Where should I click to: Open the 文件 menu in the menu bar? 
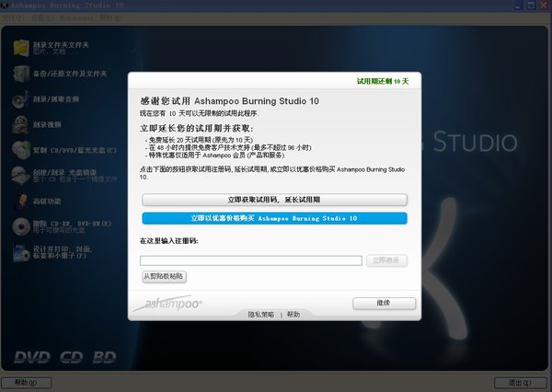[13, 17]
